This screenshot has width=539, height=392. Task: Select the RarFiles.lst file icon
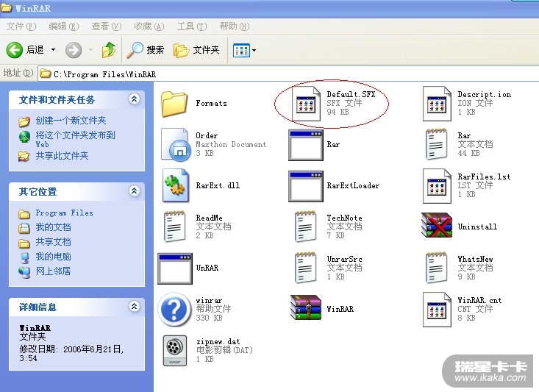[437, 185]
